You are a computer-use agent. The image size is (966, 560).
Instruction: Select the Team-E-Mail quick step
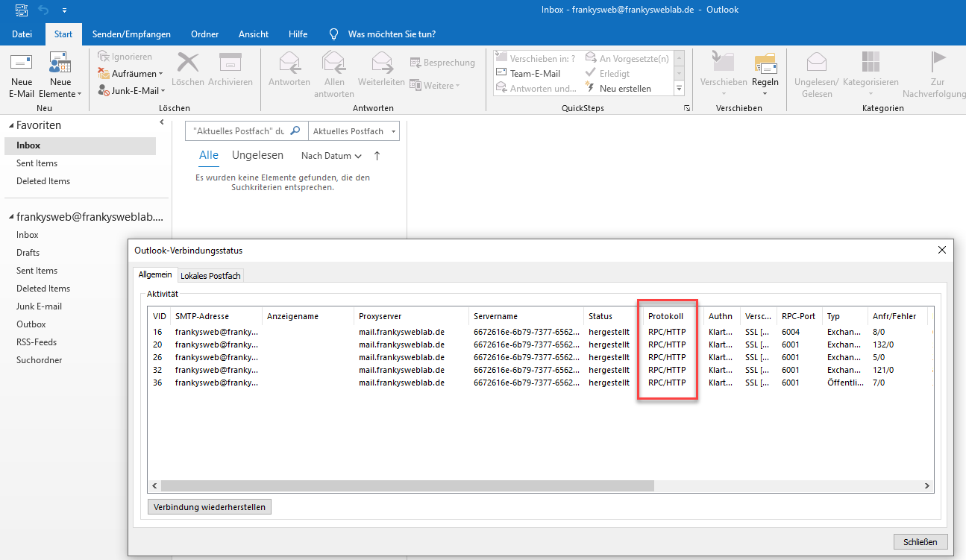coord(528,73)
